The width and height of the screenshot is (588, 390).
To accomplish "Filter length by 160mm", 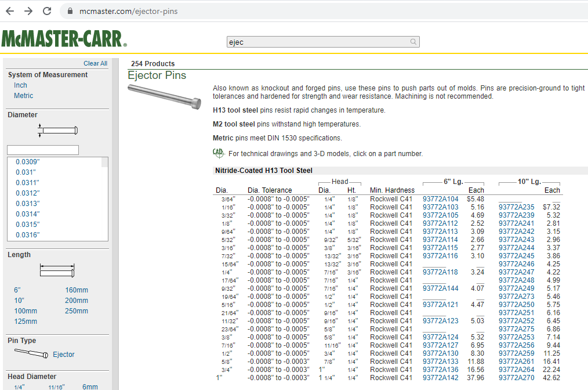I will point(77,290).
